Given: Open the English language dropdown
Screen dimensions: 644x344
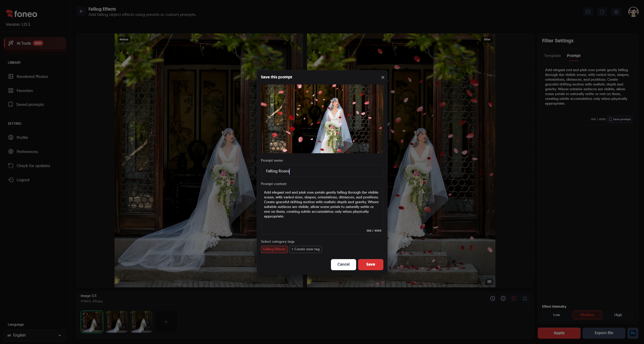Looking at the screenshot, I should coord(35,335).
